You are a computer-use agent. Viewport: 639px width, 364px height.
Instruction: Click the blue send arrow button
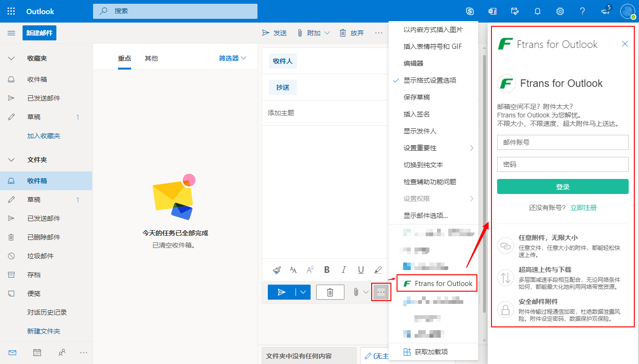(x=282, y=292)
